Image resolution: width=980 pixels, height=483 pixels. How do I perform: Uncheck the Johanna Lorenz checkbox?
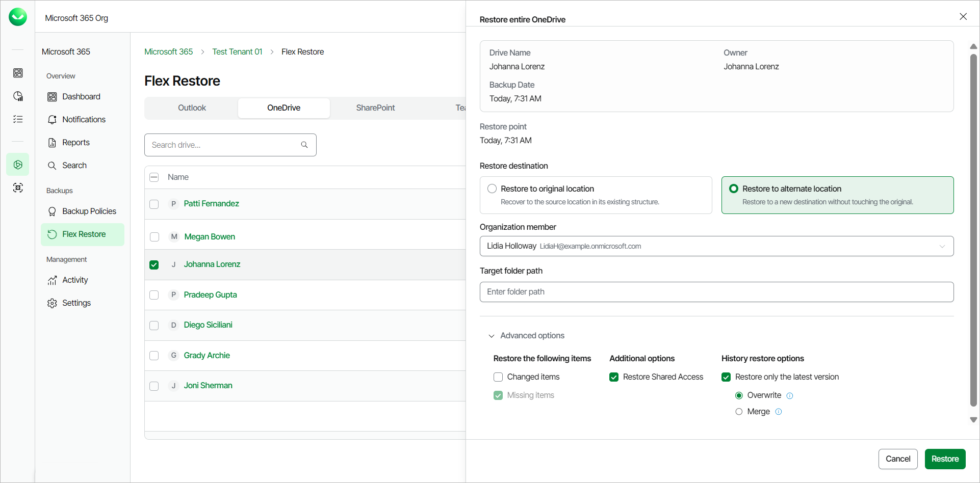pos(154,265)
